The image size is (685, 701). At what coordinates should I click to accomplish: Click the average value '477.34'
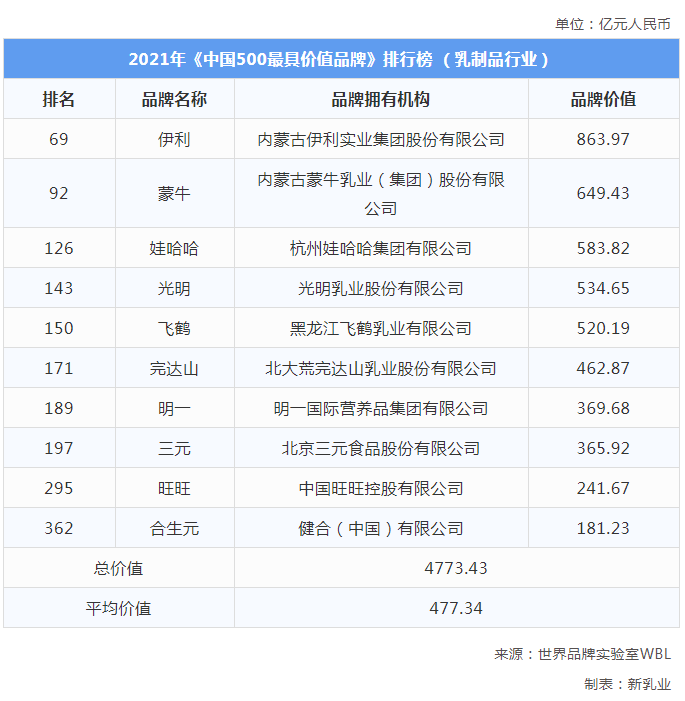click(456, 608)
